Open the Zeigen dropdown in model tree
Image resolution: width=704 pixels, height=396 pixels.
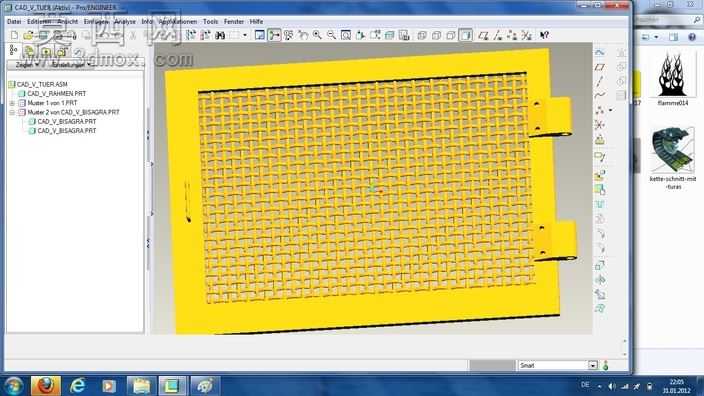27,65
